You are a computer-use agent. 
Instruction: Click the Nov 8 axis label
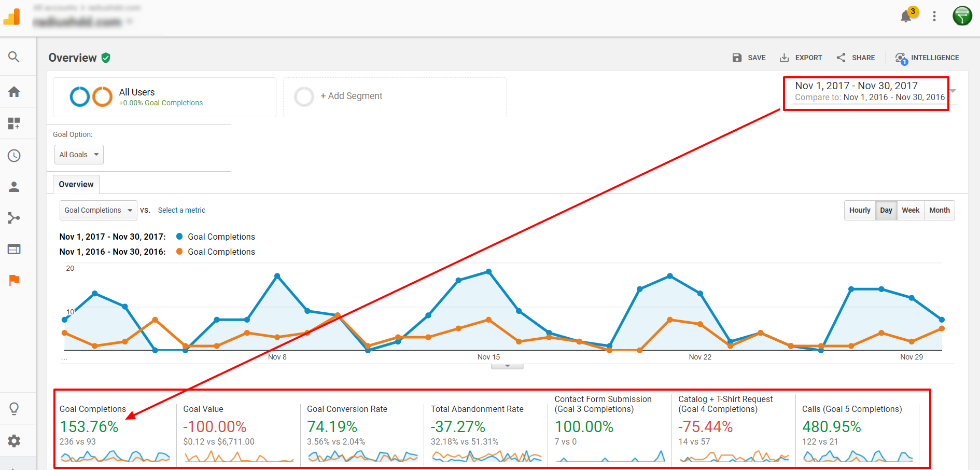[277, 357]
